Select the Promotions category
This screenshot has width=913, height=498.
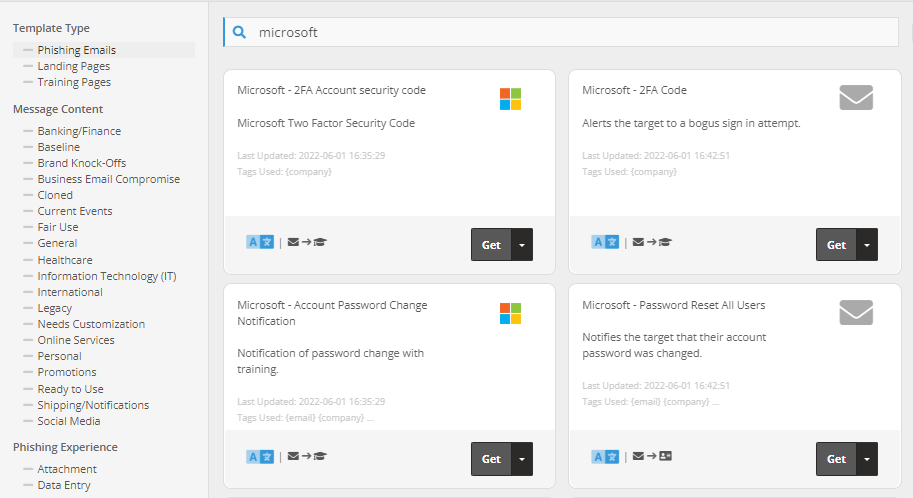[x=67, y=372]
